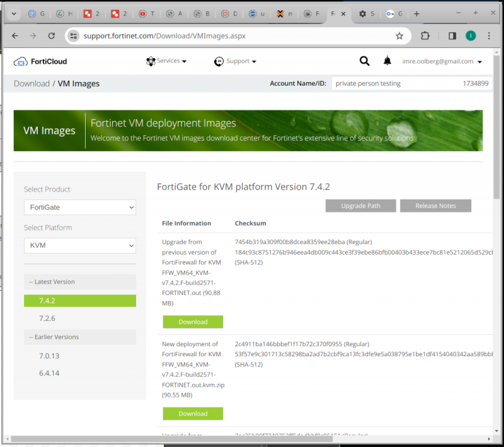Viewport: 504px width, 447px height.
Task: Open the Release Notes button
Action: 435,206
